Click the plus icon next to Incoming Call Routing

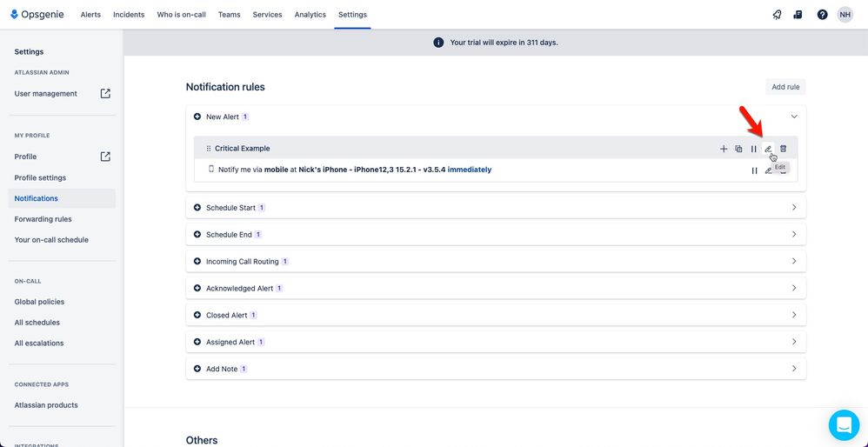(x=197, y=261)
